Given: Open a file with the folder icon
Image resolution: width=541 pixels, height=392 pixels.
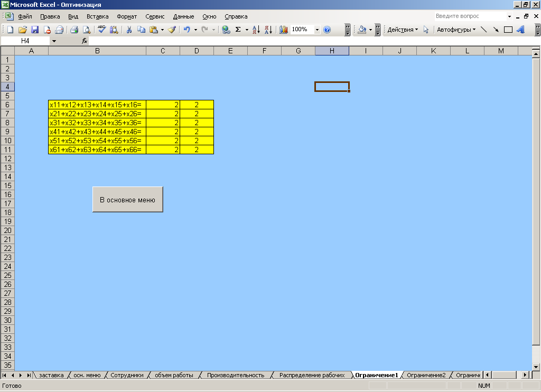Looking at the screenshot, I should click(x=22, y=30).
